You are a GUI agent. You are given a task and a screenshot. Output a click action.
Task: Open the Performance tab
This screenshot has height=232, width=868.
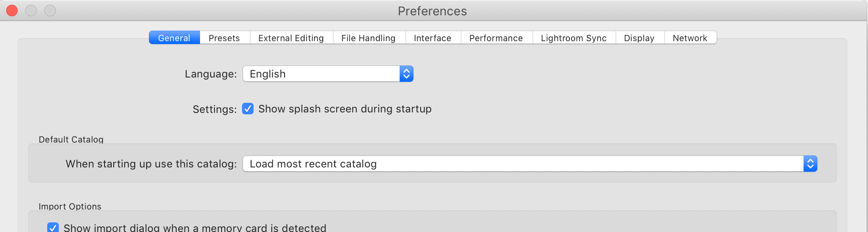(496, 38)
